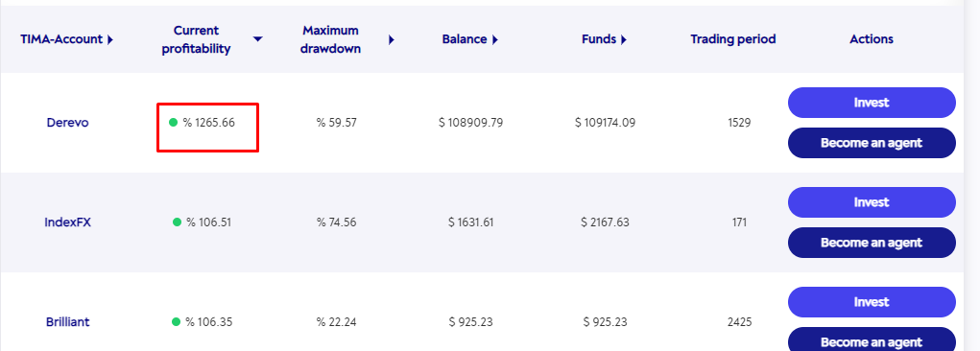This screenshot has width=980, height=351.
Task: Sort by Maximum drawdown arrow
Action: [392, 40]
